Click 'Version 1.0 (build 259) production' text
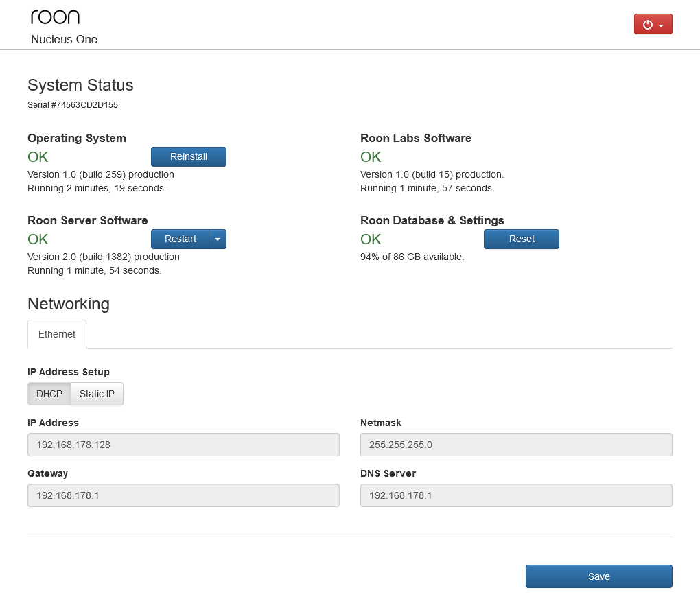The height and width of the screenshot is (601, 700). point(101,174)
